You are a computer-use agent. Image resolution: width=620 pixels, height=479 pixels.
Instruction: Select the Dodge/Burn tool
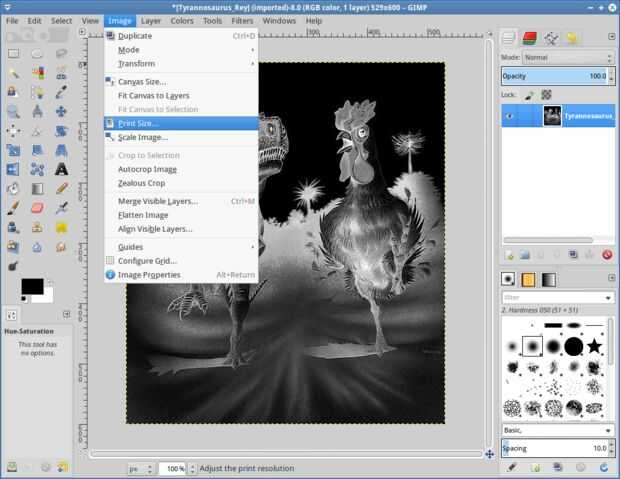tap(13, 266)
